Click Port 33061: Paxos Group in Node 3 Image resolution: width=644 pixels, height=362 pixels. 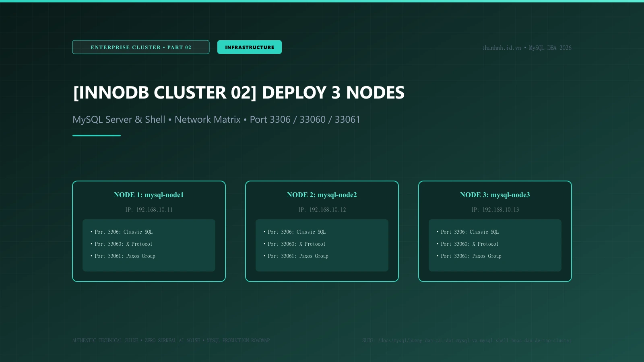click(x=469, y=256)
